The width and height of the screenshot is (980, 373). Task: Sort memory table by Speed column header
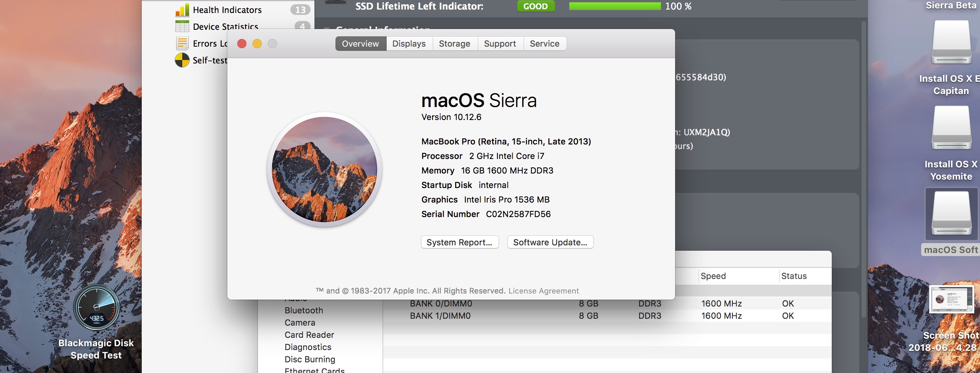[713, 276]
